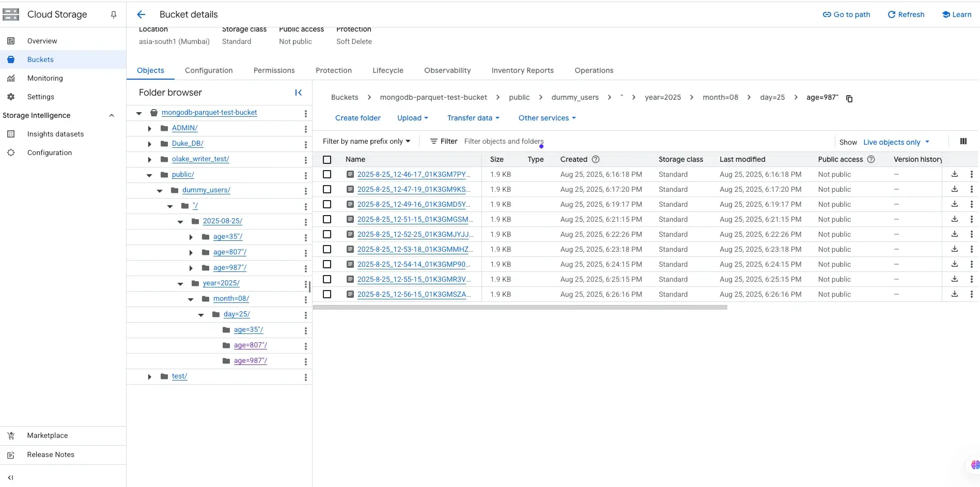Collapse the Storage Intelligence section
Image resolution: width=980 pixels, height=487 pixels.
click(112, 115)
